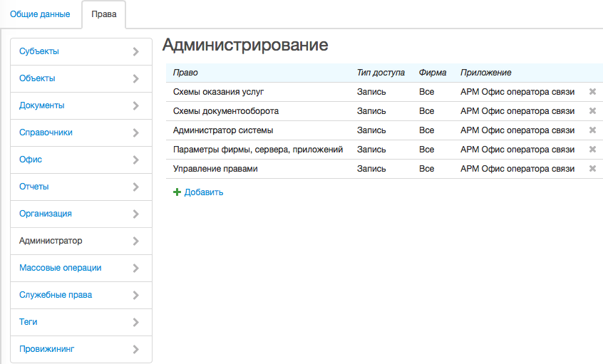Open the Объекты rights category
Image resolution: width=603 pixels, height=364 pixels.
pyautogui.click(x=81, y=79)
